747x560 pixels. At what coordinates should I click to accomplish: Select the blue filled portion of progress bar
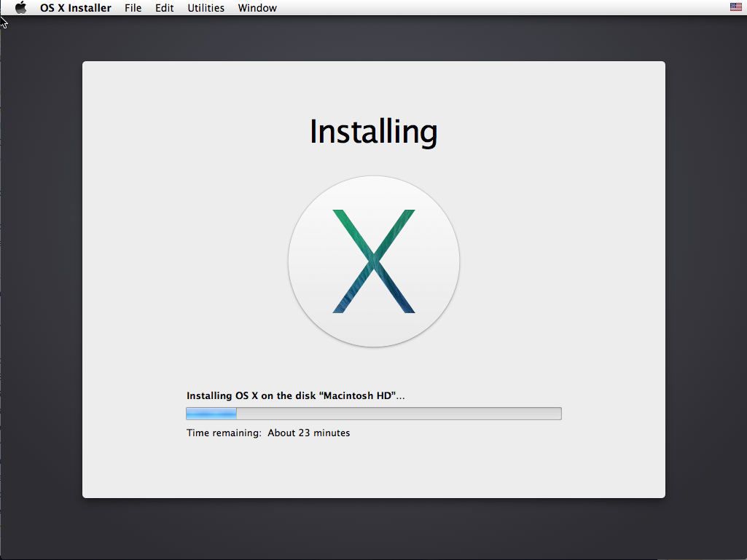211,413
